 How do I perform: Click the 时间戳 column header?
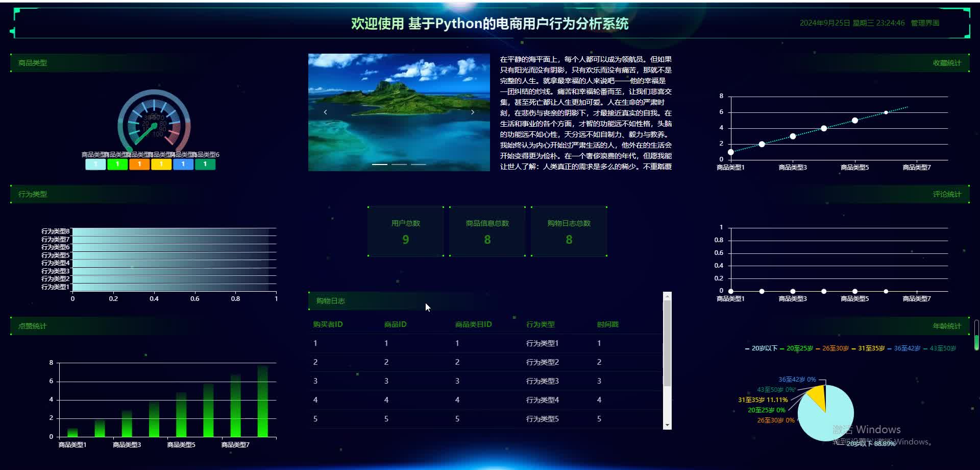click(x=607, y=324)
